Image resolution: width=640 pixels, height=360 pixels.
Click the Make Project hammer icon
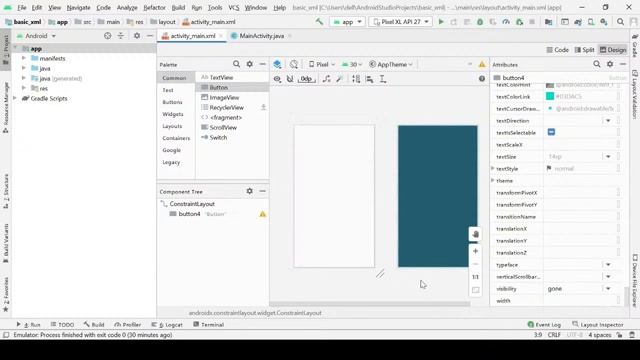(319, 22)
